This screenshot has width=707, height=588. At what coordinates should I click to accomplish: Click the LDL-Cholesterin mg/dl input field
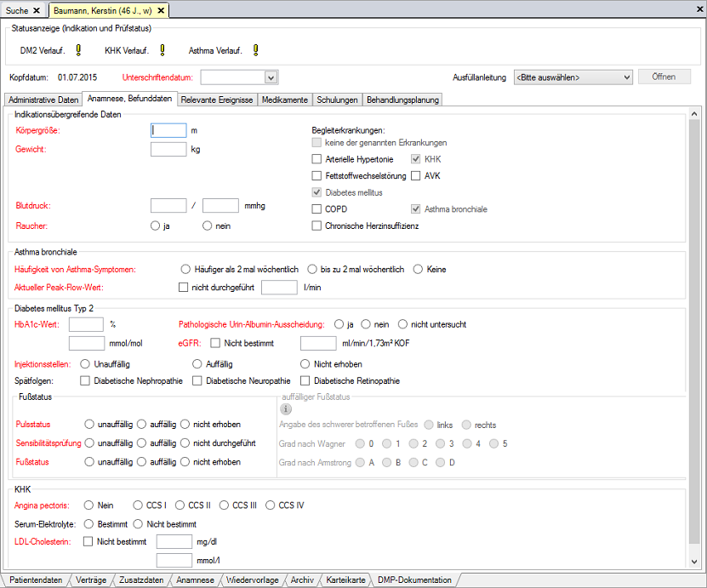tap(174, 541)
